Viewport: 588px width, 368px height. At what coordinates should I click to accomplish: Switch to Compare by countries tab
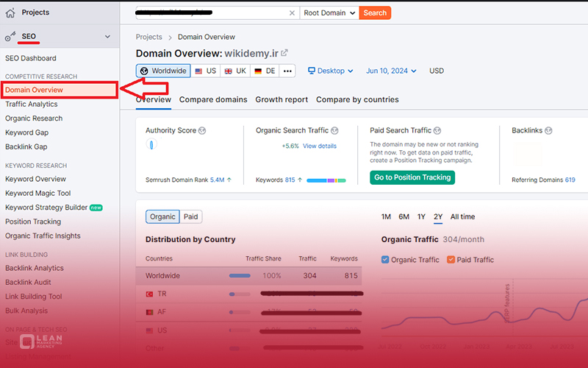tap(357, 99)
